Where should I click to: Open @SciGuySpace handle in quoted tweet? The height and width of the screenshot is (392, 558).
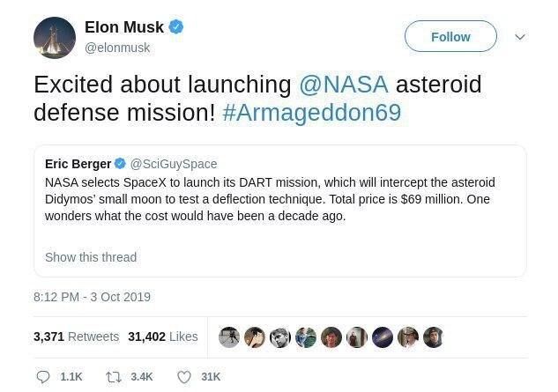pos(174,164)
